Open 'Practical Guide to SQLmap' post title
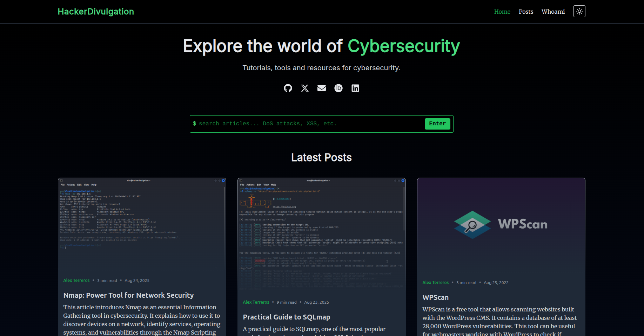This screenshot has width=644, height=336. (286, 317)
